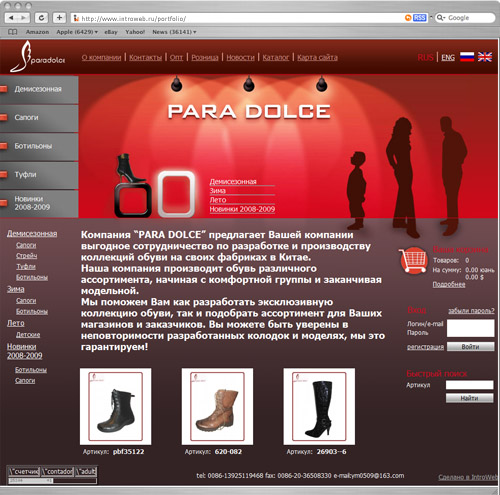Open the bookmarks book icon
The width and height of the screenshot is (500, 495).
[x=13, y=32]
